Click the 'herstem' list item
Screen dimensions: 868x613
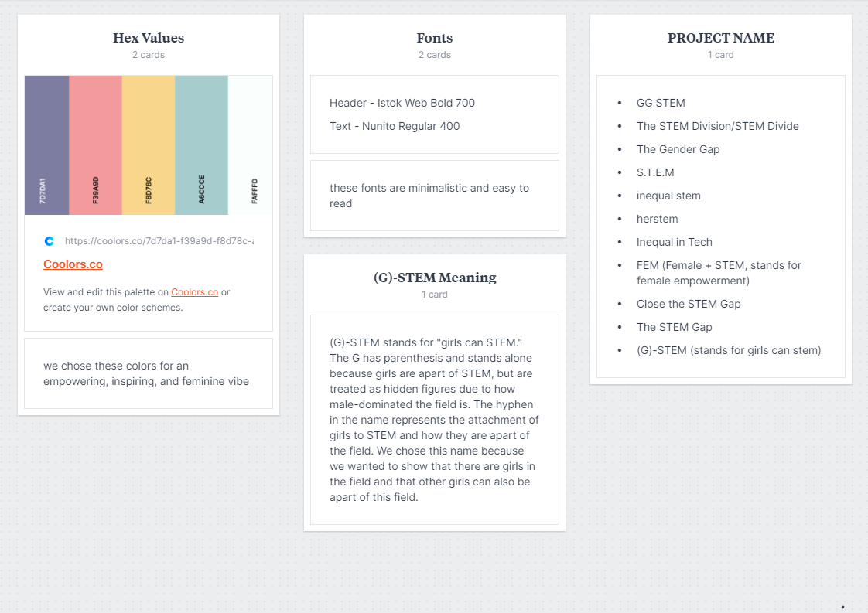tap(657, 219)
